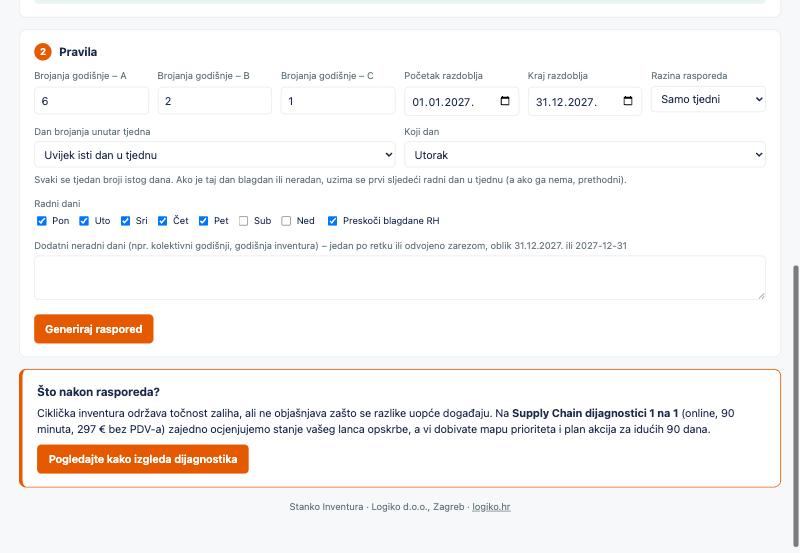The width and height of the screenshot is (800, 553).
Task: Click the page vertical scrollbar thumb
Action: [795, 406]
